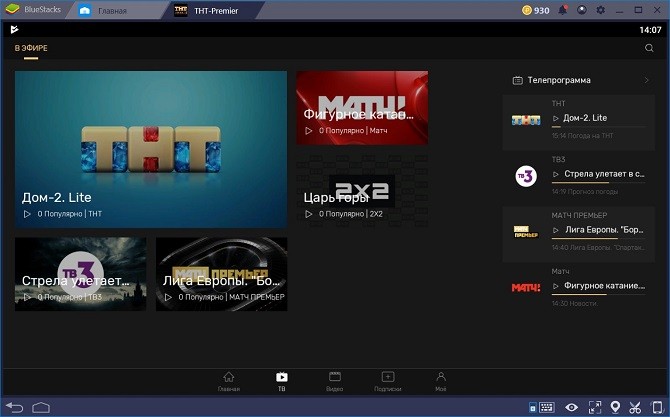The image size is (670, 417).
Task: Open the Стрела улетает ТВ3 card
Action: click(x=80, y=274)
